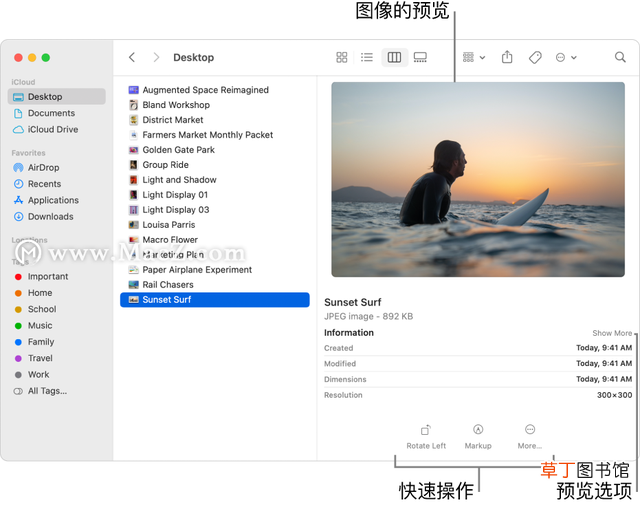Switch to list view
This screenshot has height=505, width=640.
pyautogui.click(x=367, y=57)
